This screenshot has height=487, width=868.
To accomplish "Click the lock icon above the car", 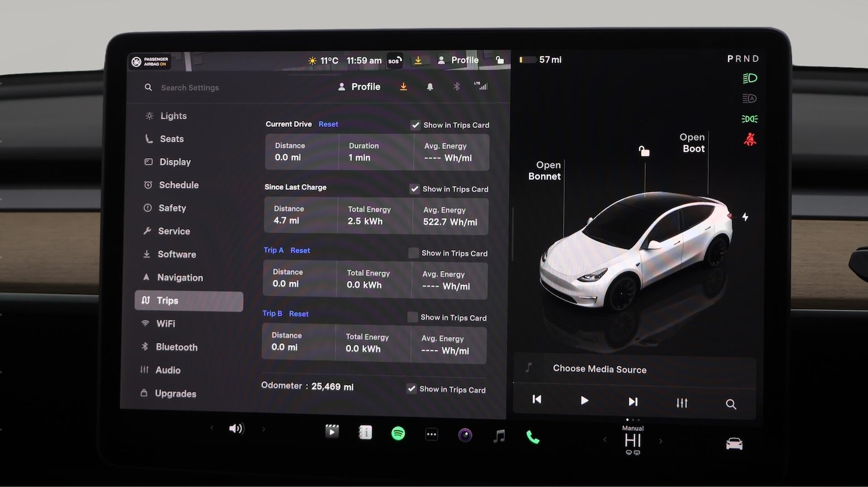I will (x=644, y=150).
